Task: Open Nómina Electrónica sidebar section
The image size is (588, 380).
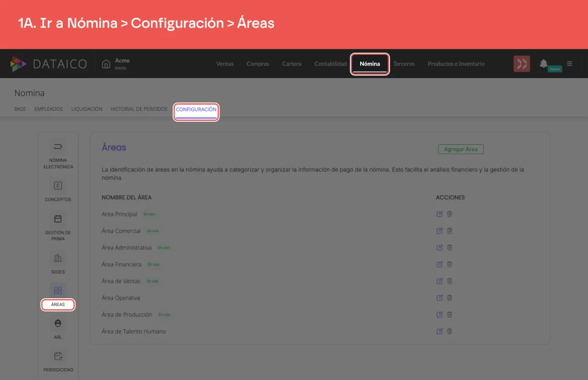Action: tap(58, 154)
